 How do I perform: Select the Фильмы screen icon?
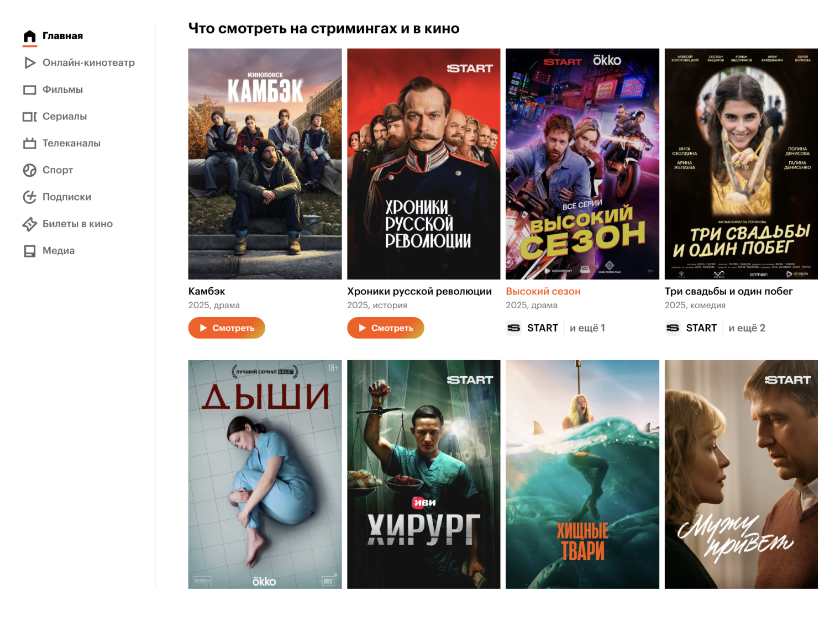(30, 89)
